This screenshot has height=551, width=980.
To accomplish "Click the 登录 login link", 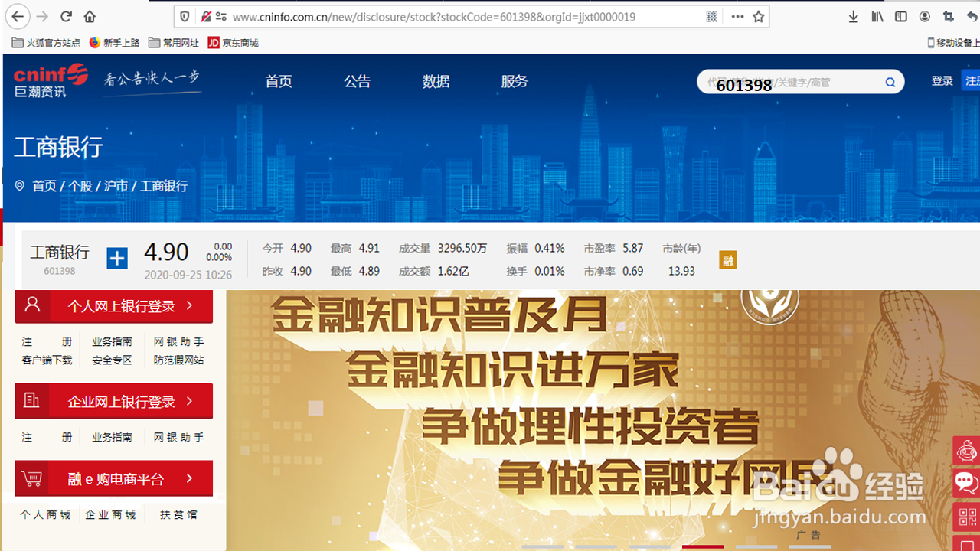I will click(x=942, y=81).
